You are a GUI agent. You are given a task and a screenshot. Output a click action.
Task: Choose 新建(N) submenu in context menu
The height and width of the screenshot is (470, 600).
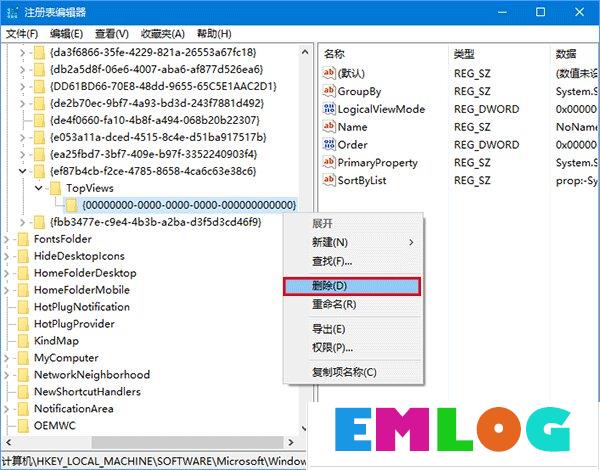(353, 242)
